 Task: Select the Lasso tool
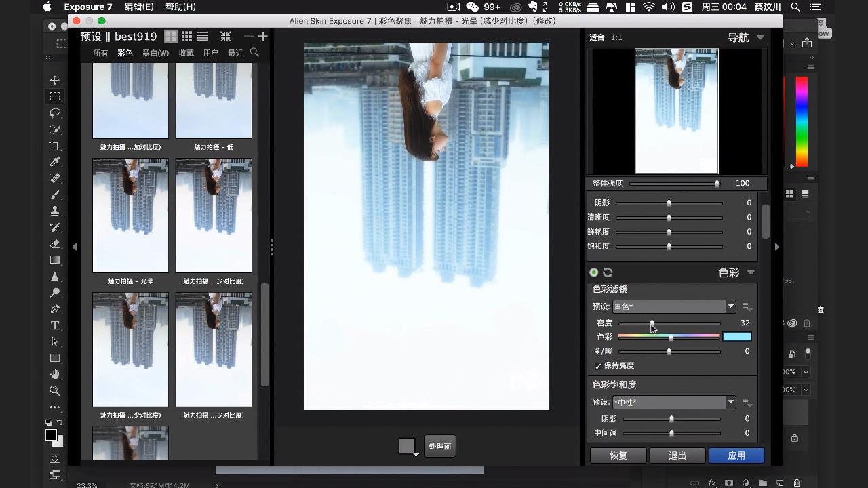(55, 113)
